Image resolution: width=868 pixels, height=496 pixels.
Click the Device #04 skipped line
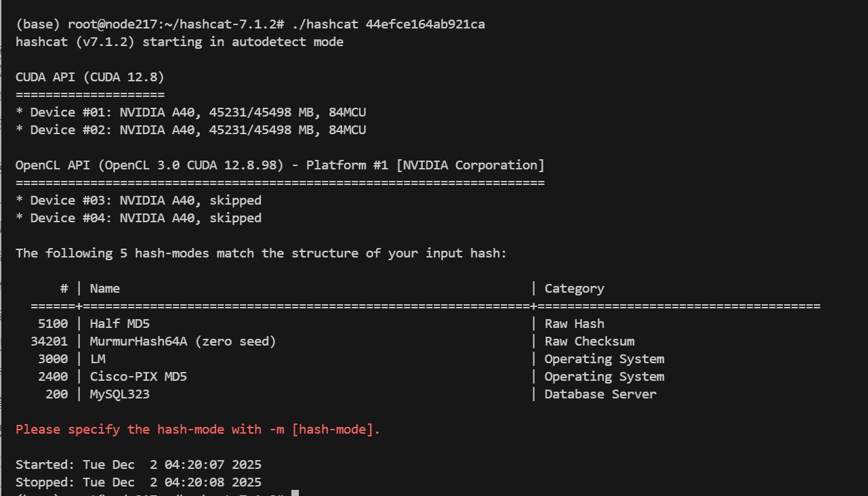point(138,218)
